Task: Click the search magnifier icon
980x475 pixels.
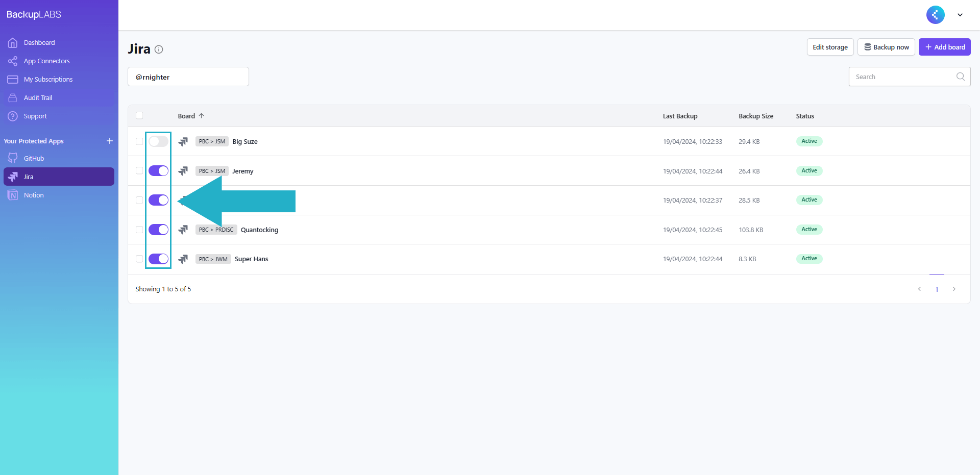Action: (x=960, y=77)
